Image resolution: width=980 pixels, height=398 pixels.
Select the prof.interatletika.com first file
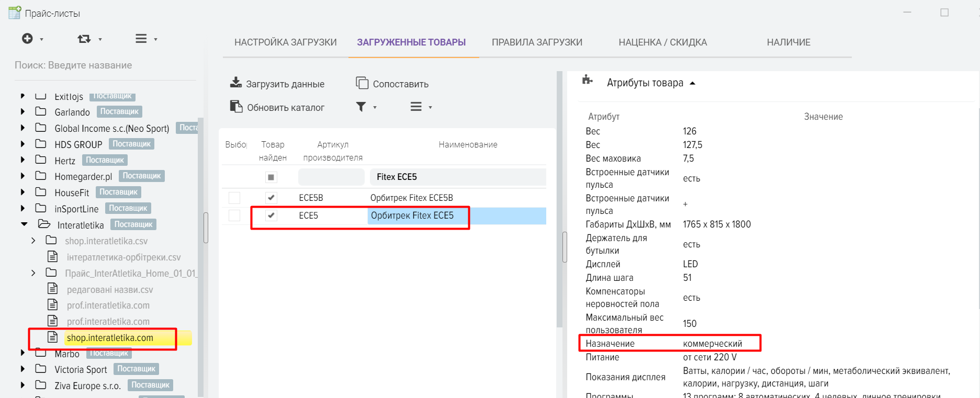108,305
